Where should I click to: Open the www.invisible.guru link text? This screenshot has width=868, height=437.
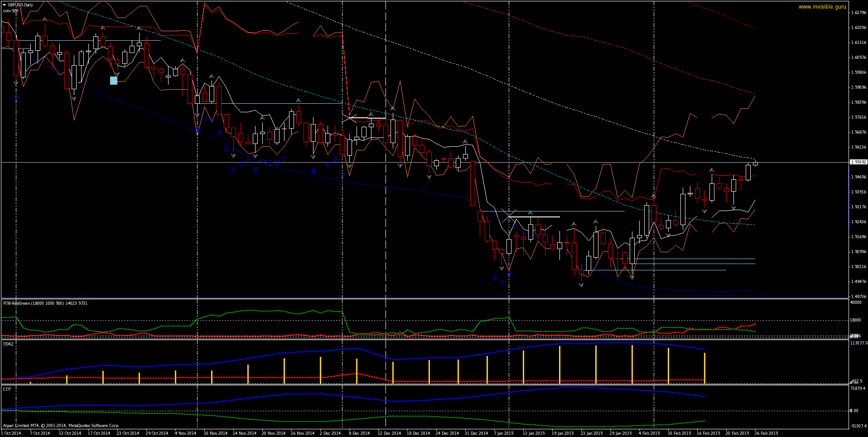[822, 7]
